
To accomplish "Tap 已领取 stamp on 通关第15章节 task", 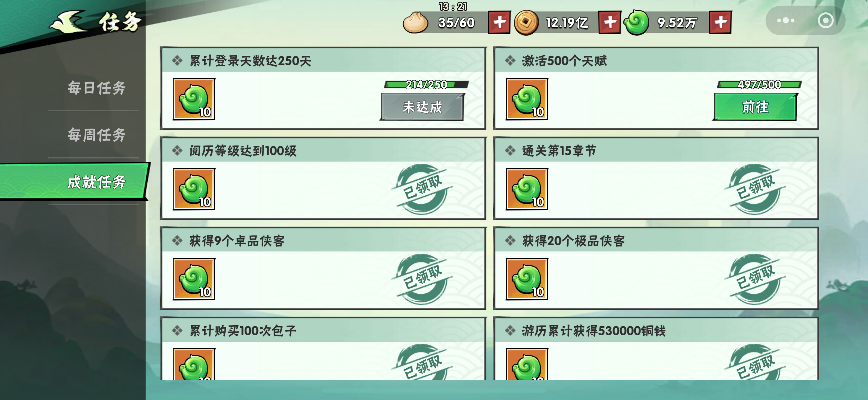I will [755, 189].
